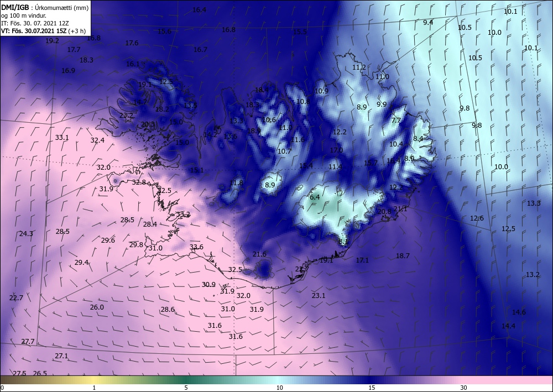553x392 pixels.
Task: Click the 13.2 value on the map
Action: pyautogui.click(x=533, y=275)
